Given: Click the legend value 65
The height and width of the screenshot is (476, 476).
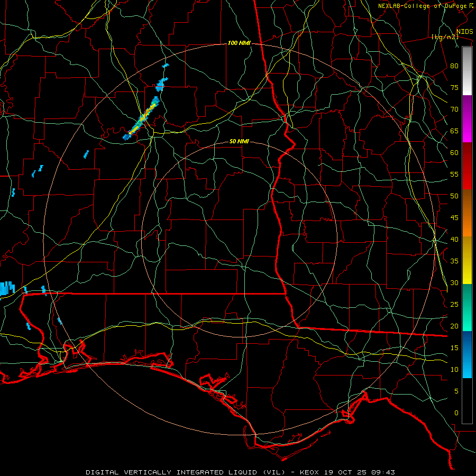Looking at the screenshot, I should point(454,131).
